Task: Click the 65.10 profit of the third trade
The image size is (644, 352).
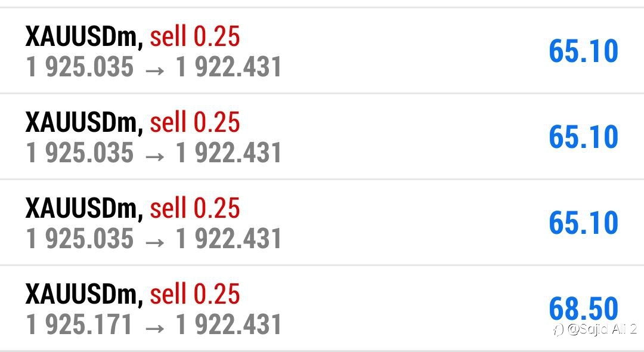Action: click(584, 223)
